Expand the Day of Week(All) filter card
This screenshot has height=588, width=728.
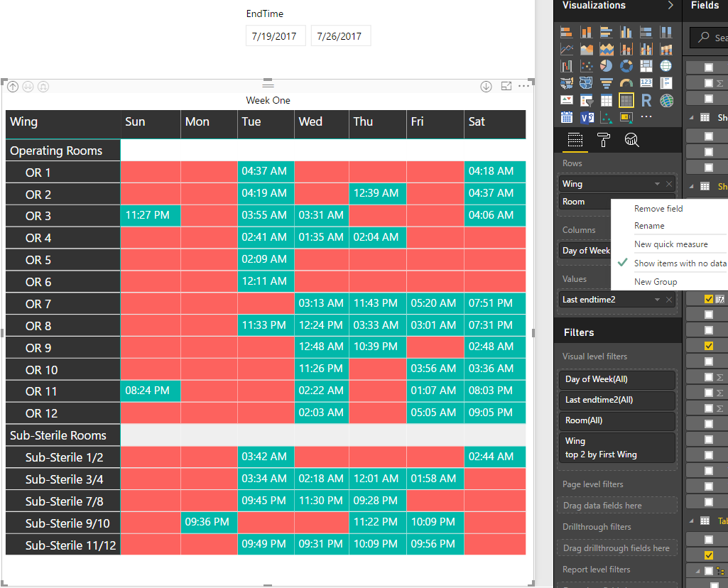(616, 379)
